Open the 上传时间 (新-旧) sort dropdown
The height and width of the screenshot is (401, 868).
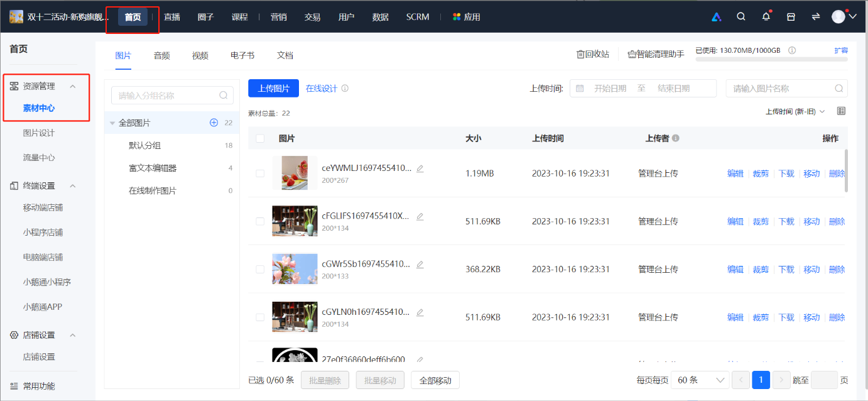pos(795,110)
